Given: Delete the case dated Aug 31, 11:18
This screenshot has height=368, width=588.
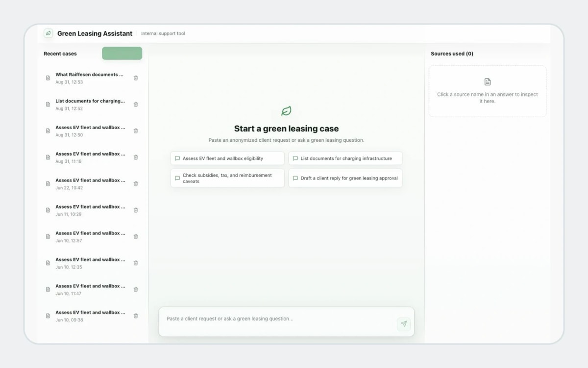Looking at the screenshot, I should 136,158.
